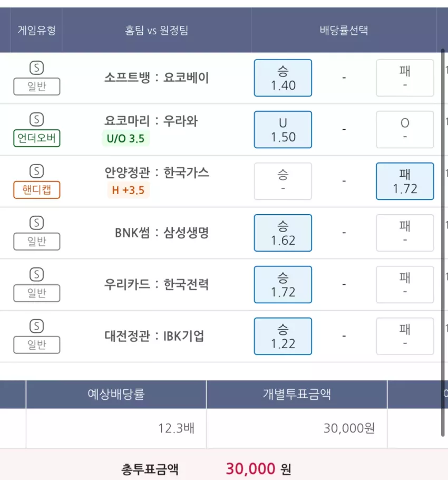Click the S icon beside 대전정관 : IBK기업

pyautogui.click(x=37, y=327)
